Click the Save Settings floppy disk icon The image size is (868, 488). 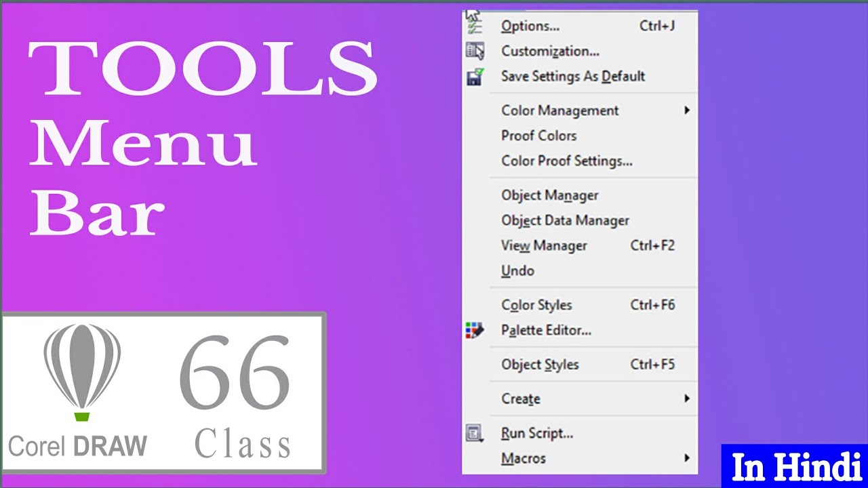[x=475, y=76]
